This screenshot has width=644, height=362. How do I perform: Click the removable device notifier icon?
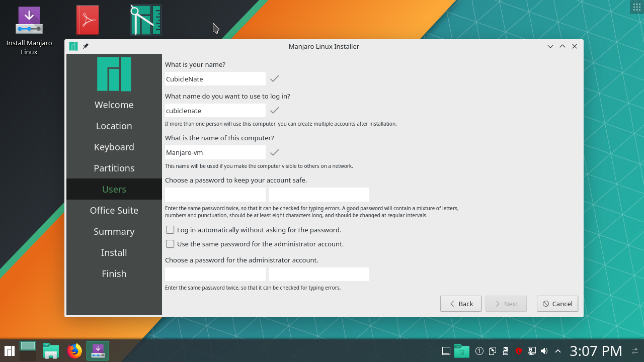pyautogui.click(x=505, y=350)
